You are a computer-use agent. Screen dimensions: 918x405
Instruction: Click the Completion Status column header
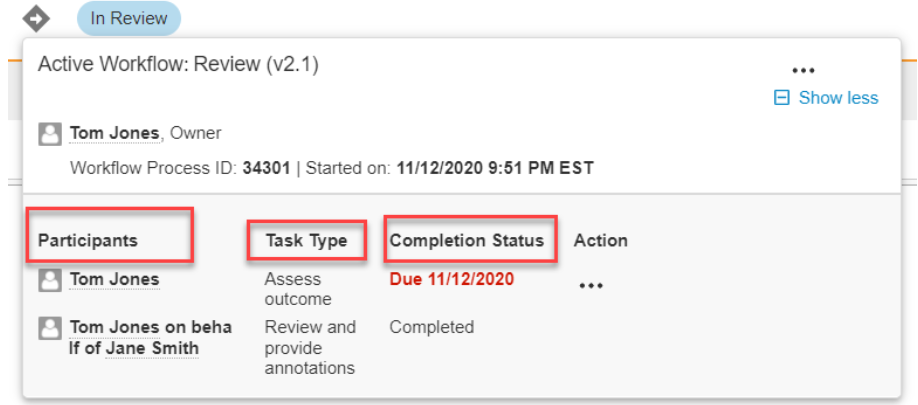[x=467, y=241]
